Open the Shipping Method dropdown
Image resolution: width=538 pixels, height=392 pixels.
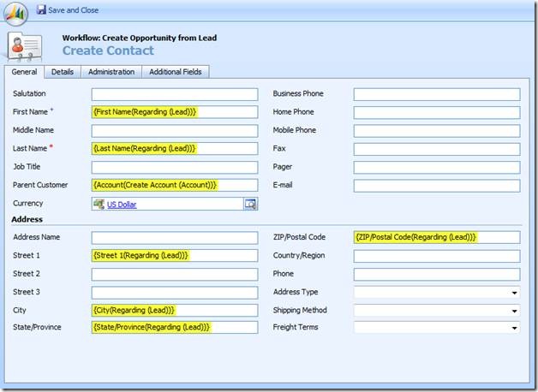point(514,311)
